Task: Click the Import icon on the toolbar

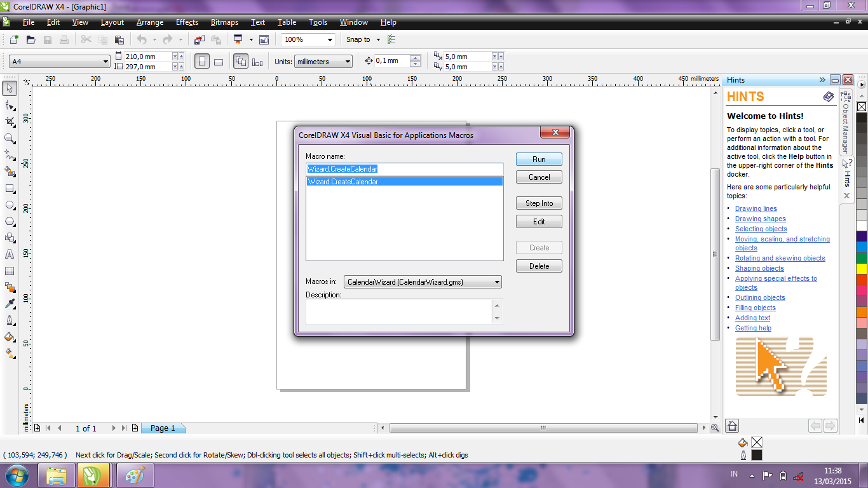Action: 200,39
